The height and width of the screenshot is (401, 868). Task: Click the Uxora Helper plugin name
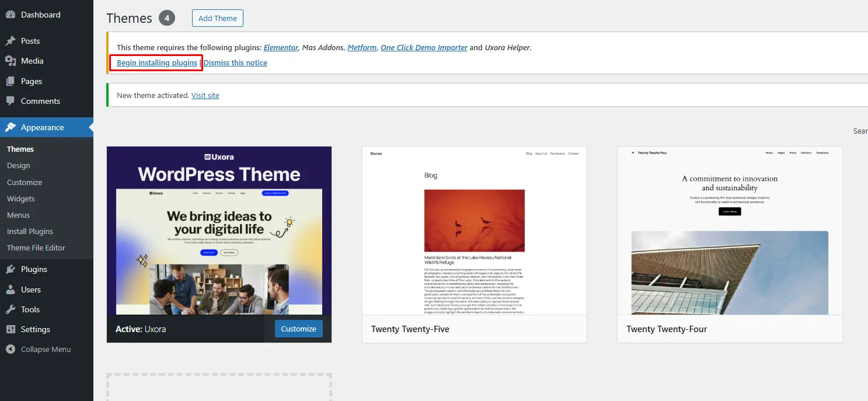507,47
